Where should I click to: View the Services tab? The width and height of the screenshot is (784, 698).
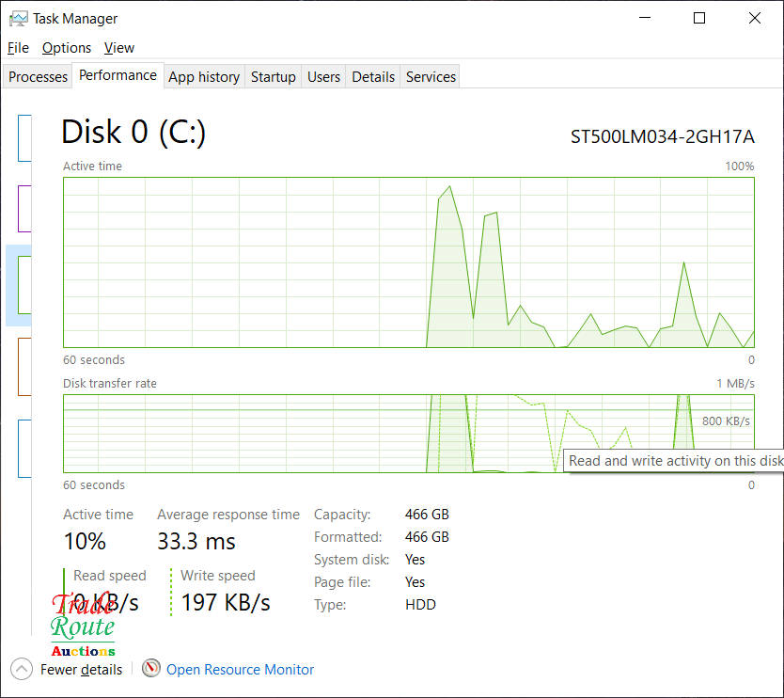pyautogui.click(x=431, y=77)
